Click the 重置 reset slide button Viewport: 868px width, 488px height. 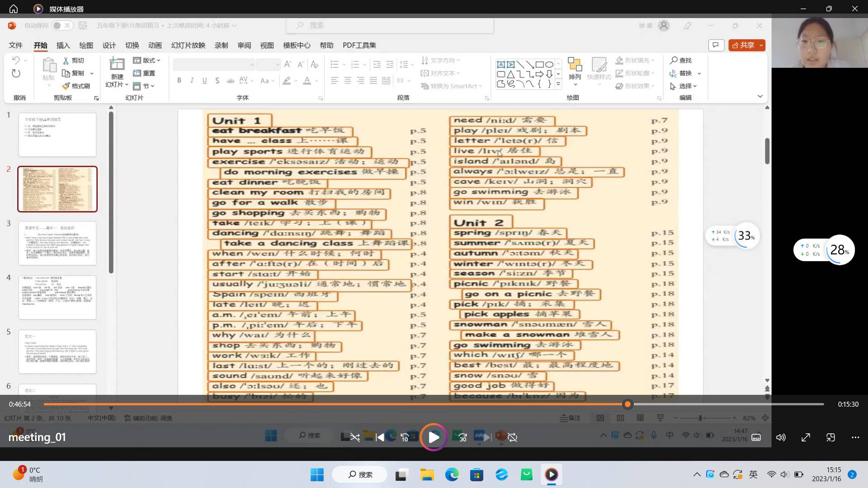click(x=144, y=73)
